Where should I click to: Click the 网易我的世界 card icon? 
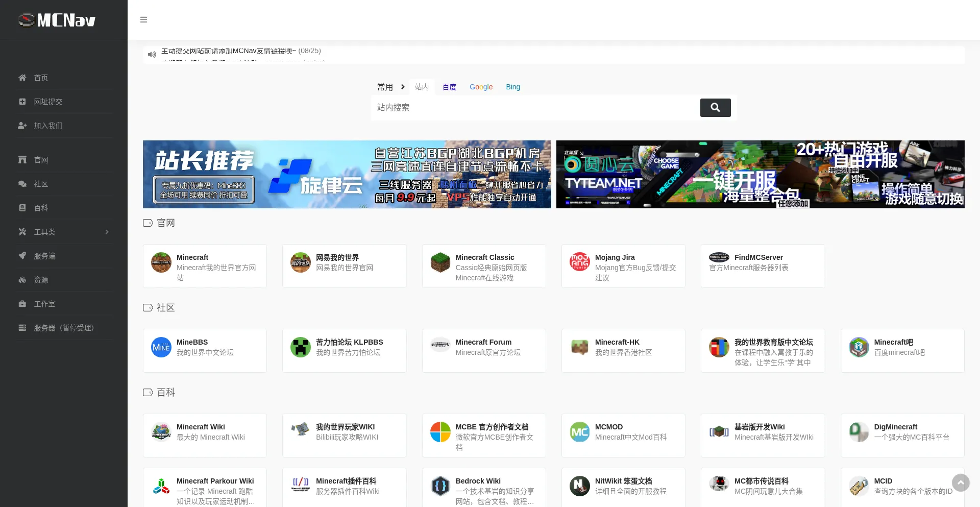click(x=301, y=262)
